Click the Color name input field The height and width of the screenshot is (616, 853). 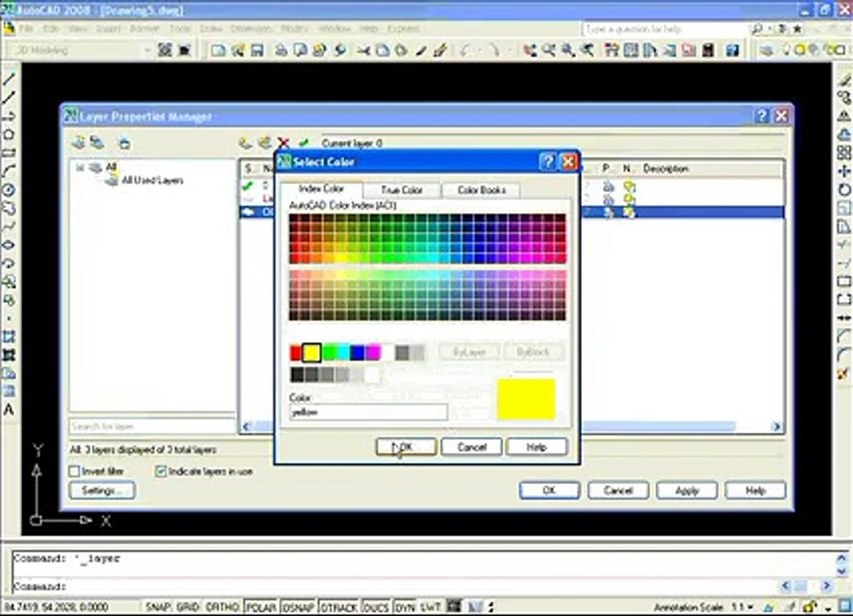[368, 412]
